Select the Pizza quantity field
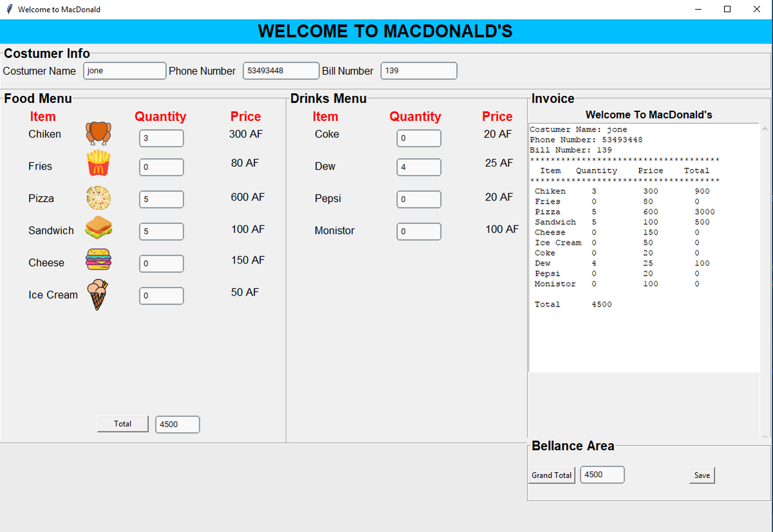 point(162,200)
